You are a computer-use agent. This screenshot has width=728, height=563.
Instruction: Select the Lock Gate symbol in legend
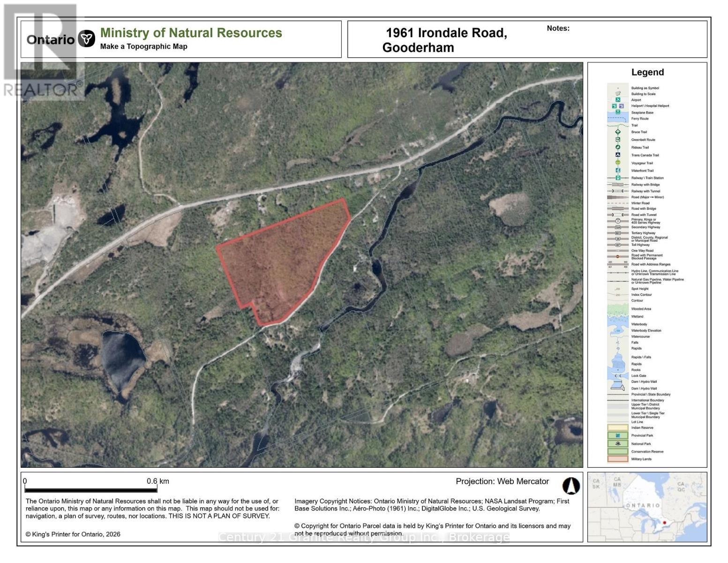point(618,376)
